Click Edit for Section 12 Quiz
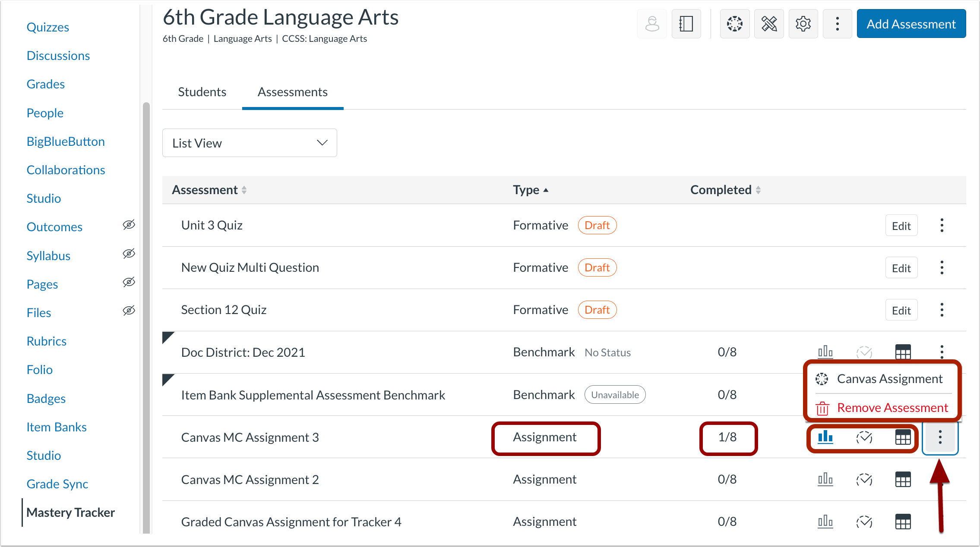The height and width of the screenshot is (547, 980). [901, 310]
